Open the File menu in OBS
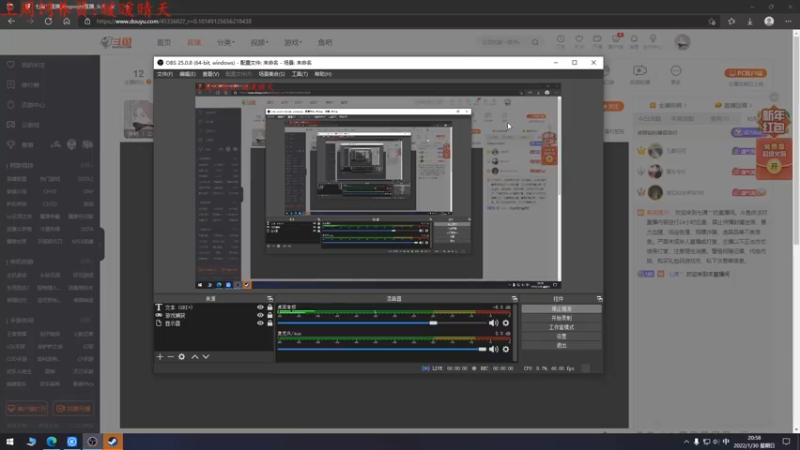The width and height of the screenshot is (800, 450). [164, 74]
